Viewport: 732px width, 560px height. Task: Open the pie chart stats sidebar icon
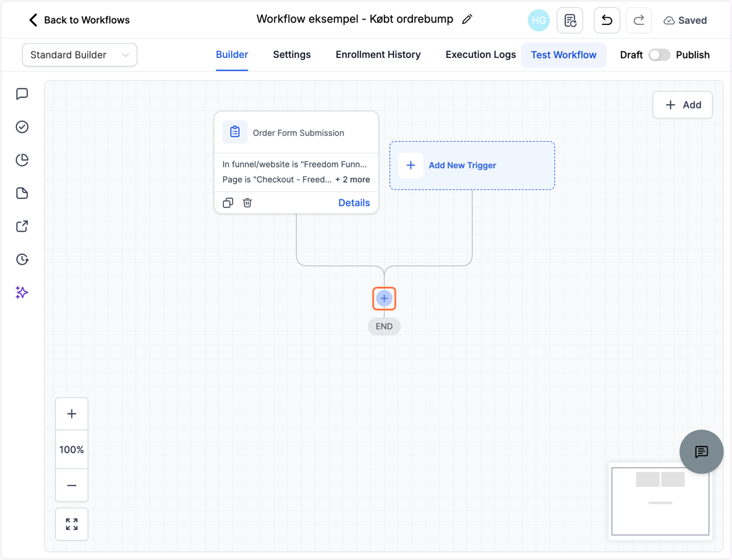click(x=22, y=160)
